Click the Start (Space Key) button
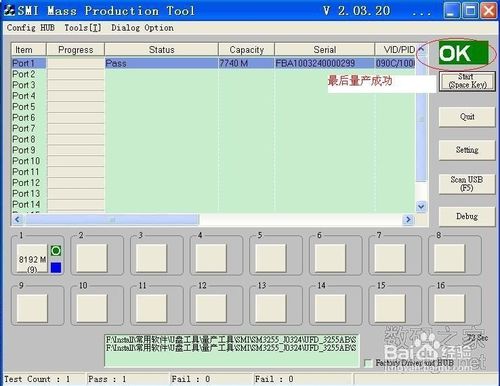Screen dimensions: 500x386 tap(467, 81)
